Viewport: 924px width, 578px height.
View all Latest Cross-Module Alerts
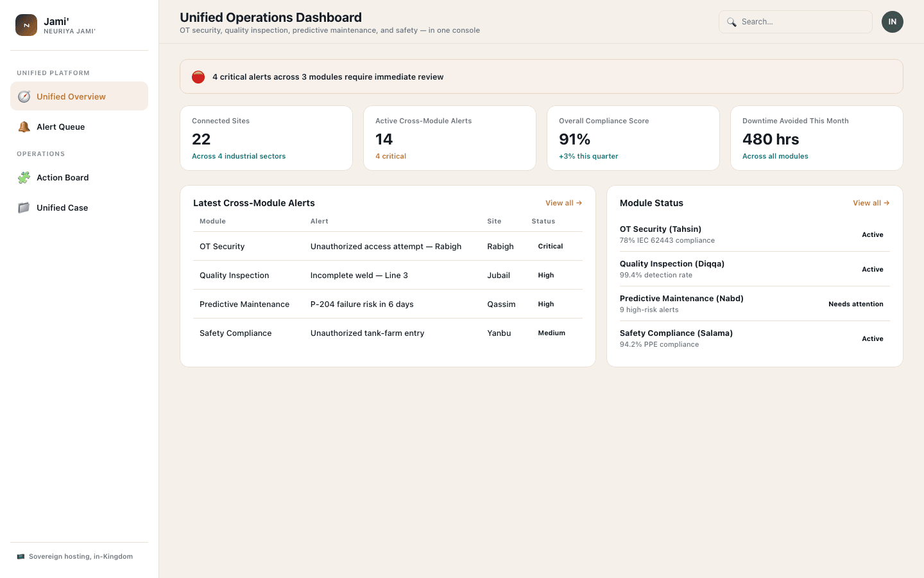[x=563, y=203]
